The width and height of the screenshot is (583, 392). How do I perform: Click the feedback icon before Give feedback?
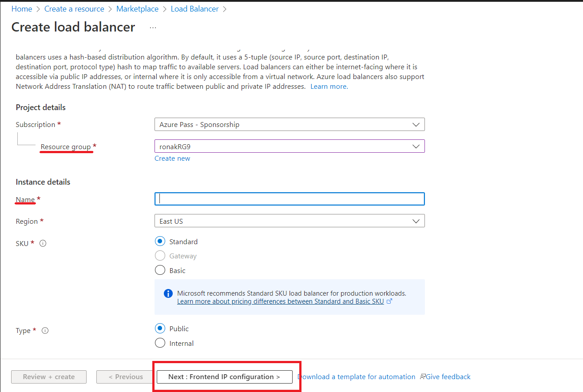click(422, 376)
